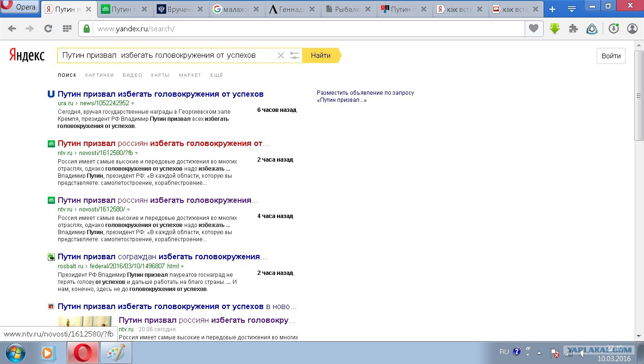The image size is (644, 364).
Task: Show hidden system tray icons
Action: click(539, 353)
